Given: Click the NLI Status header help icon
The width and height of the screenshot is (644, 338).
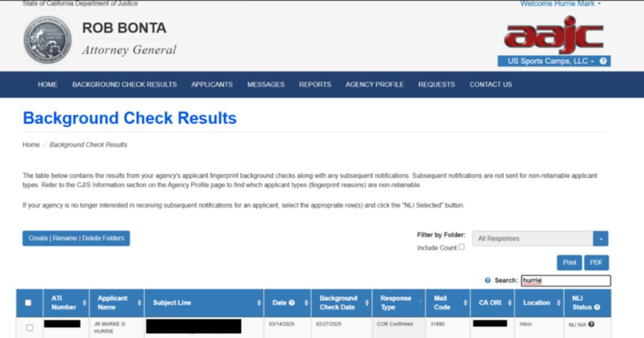Looking at the screenshot, I should [597, 308].
